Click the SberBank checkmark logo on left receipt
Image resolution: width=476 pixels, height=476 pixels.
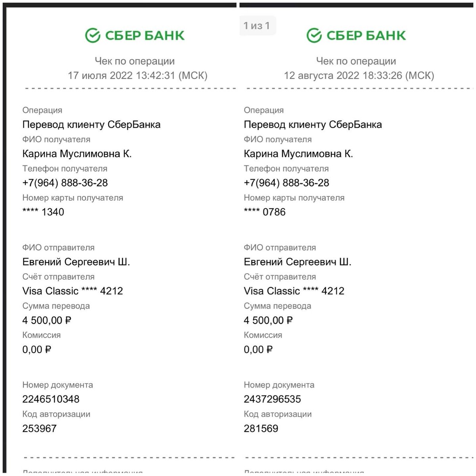(93, 35)
